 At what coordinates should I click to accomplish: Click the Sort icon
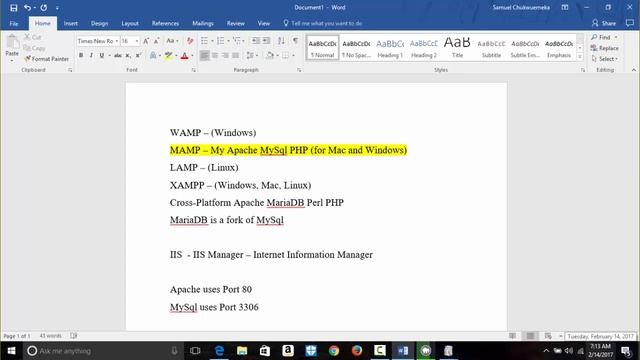281,41
